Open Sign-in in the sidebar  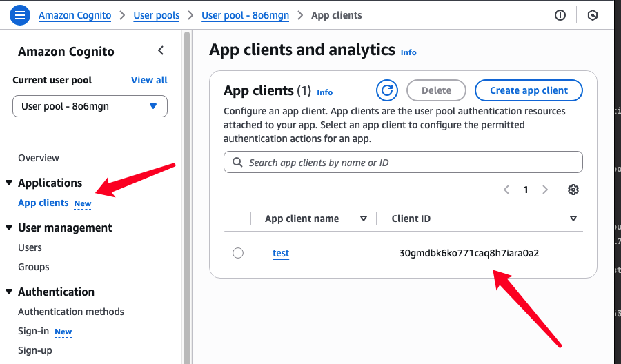(x=33, y=331)
